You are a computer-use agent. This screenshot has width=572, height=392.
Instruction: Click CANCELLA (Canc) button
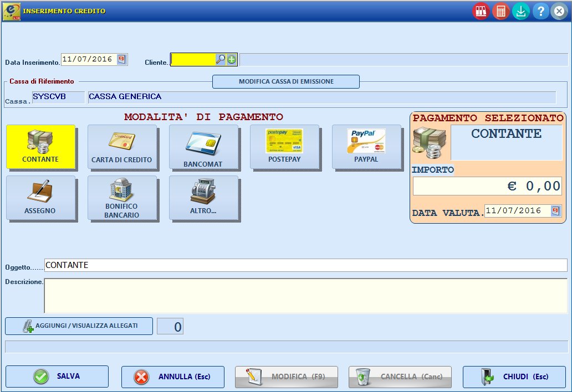point(400,376)
